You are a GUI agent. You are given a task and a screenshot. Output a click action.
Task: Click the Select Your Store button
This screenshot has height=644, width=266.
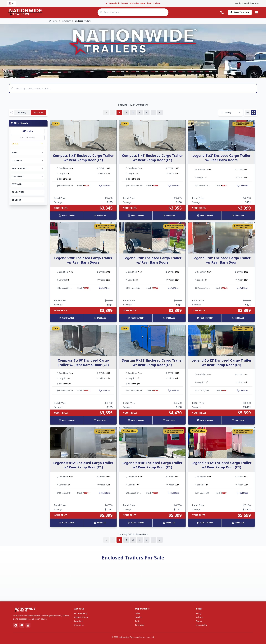pos(240,12)
